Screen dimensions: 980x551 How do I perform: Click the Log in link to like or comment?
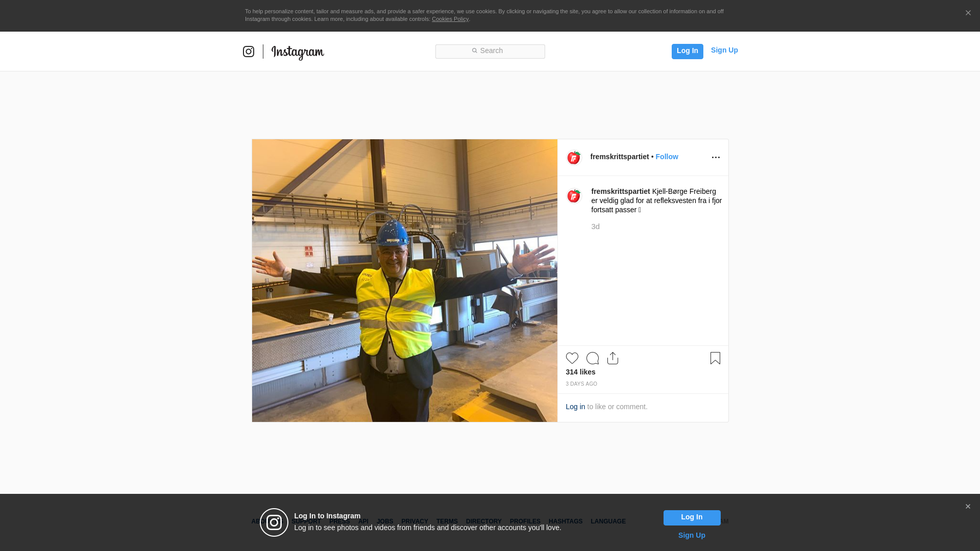575,407
